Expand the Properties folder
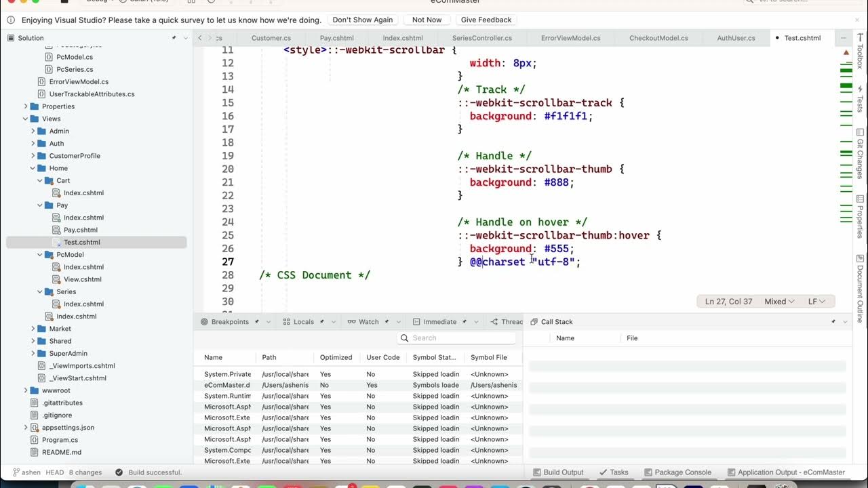The width and height of the screenshot is (868, 488). pyautogui.click(x=26, y=106)
